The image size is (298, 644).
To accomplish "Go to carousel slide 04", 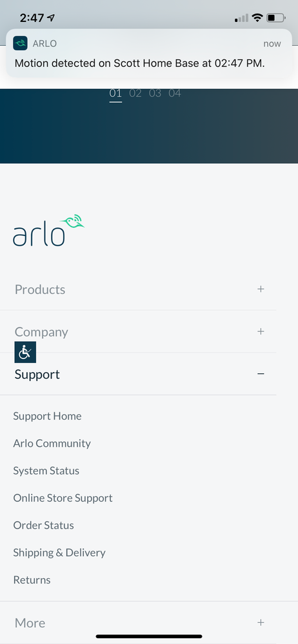I will click(x=175, y=93).
